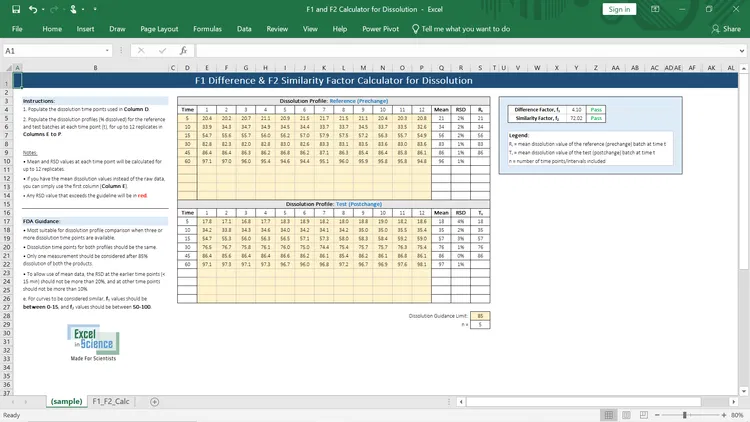This screenshot has height=422, width=750.
Task: Open the Formulas tab
Action: click(x=207, y=29)
